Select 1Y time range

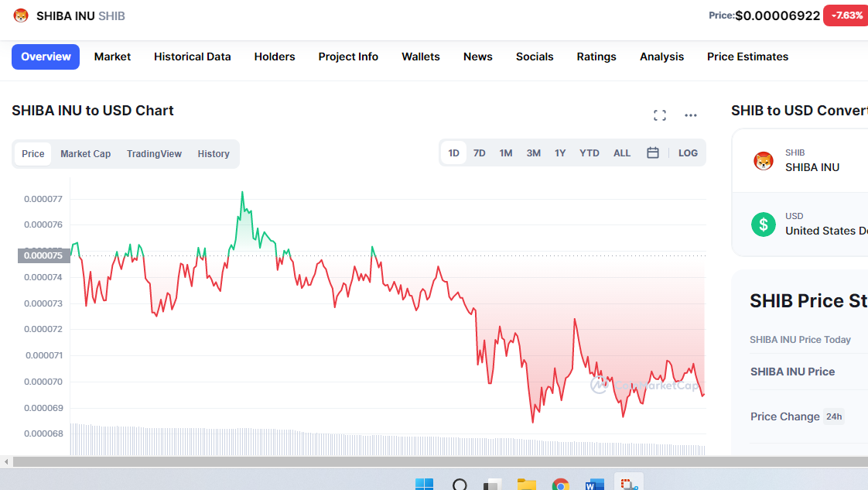coord(559,152)
